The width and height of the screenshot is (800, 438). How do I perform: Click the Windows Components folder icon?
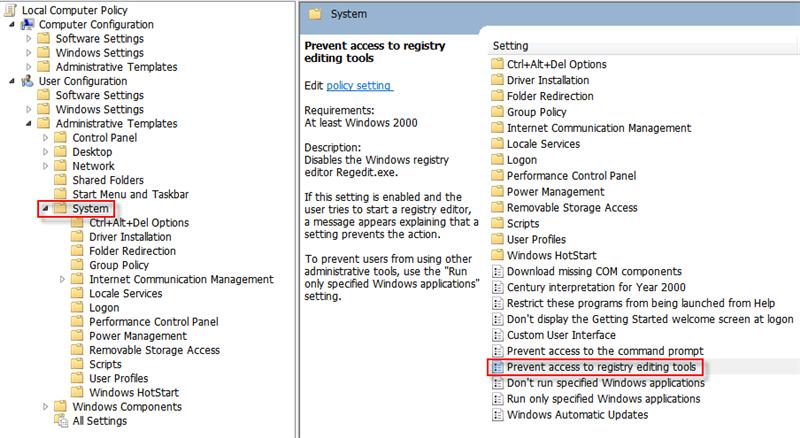[60, 406]
